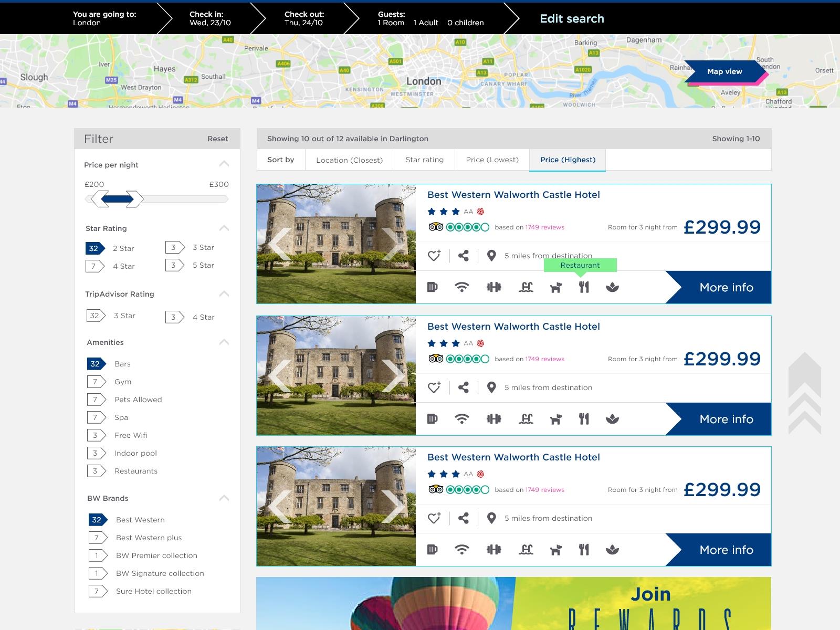
Task: Enable the Free Wifi amenity filter
Action: tap(97, 435)
